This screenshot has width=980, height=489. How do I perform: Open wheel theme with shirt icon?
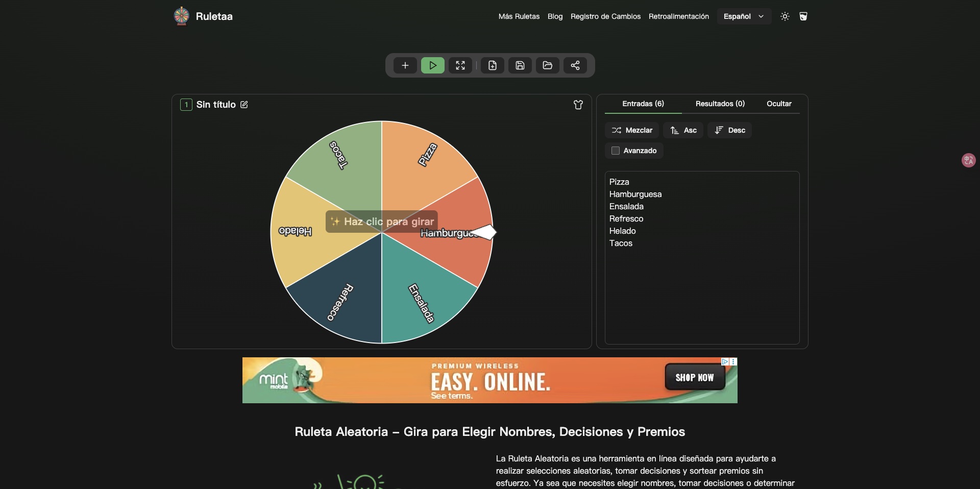(x=578, y=105)
